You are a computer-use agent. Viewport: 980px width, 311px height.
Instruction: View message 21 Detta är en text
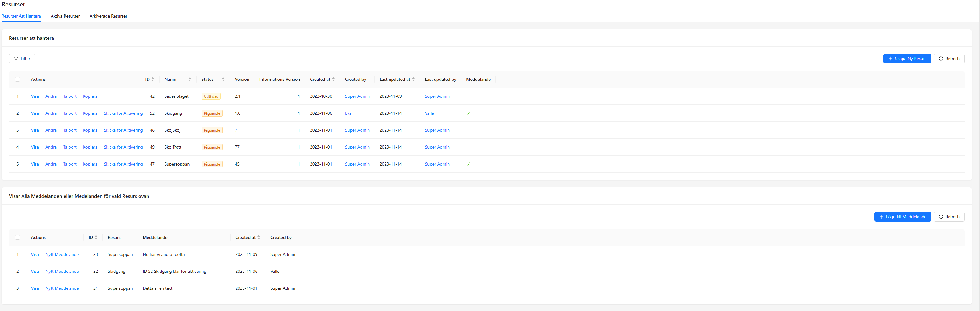coord(35,288)
